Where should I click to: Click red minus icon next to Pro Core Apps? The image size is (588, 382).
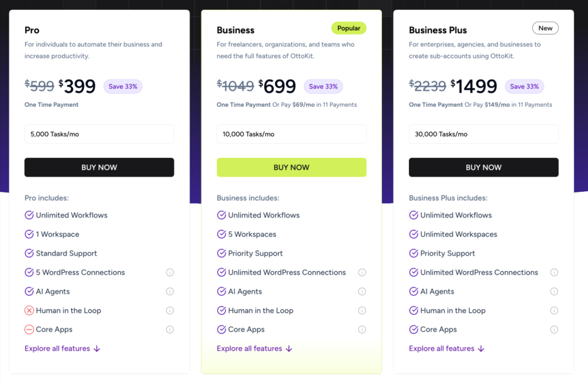pos(29,330)
